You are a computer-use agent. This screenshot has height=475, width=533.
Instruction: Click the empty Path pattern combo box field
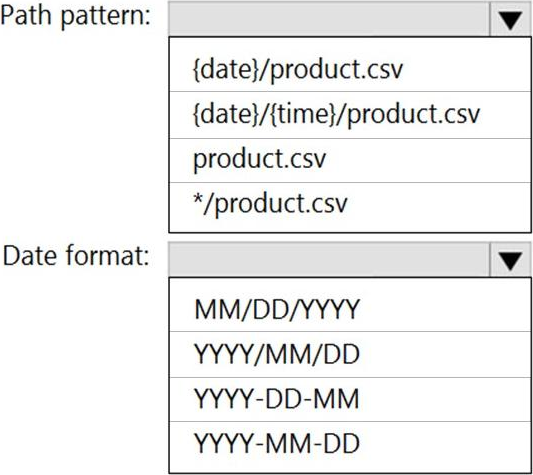coord(329,19)
